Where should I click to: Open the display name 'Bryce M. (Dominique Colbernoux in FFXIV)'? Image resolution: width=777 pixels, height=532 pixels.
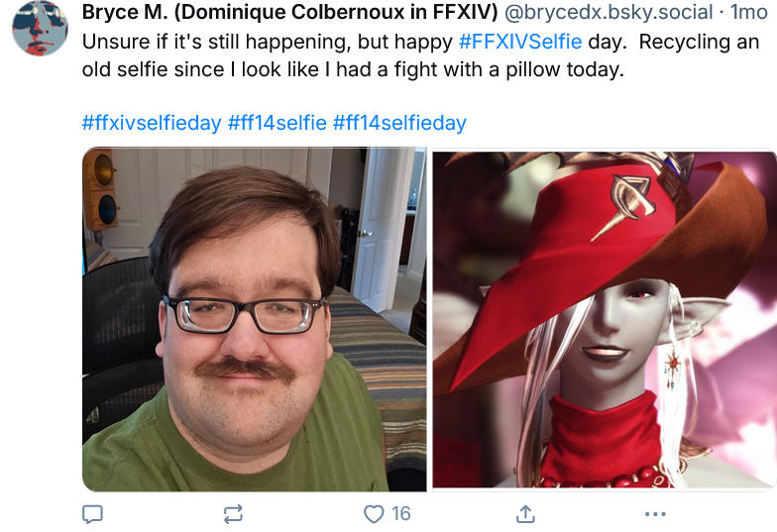pos(289,12)
